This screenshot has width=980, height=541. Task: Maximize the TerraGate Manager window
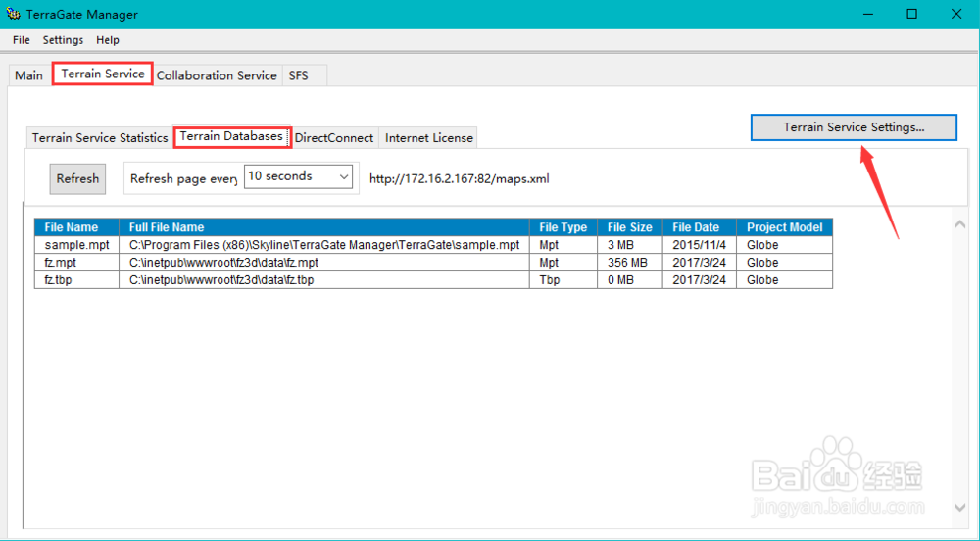(x=911, y=14)
